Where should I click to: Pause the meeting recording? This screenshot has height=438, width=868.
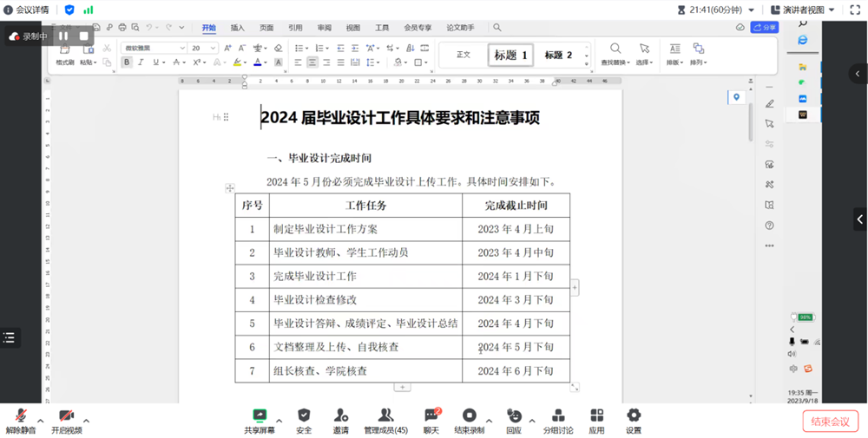(x=63, y=36)
